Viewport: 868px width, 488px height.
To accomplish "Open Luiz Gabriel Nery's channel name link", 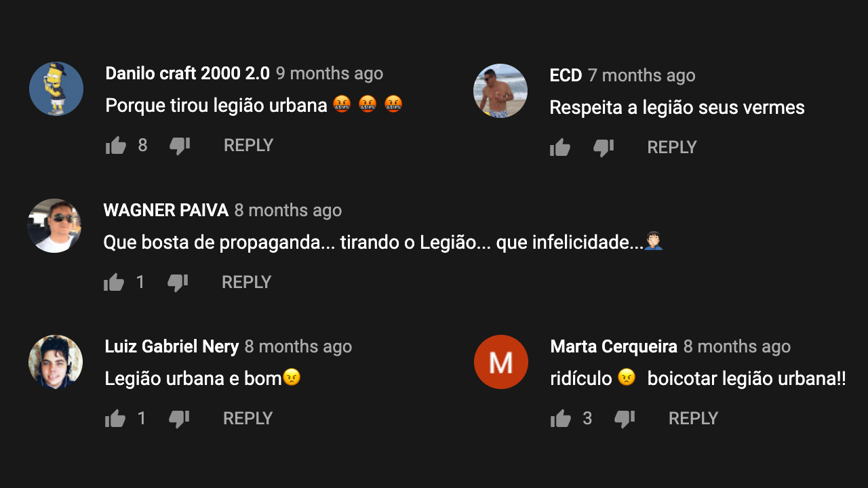I will point(172,346).
